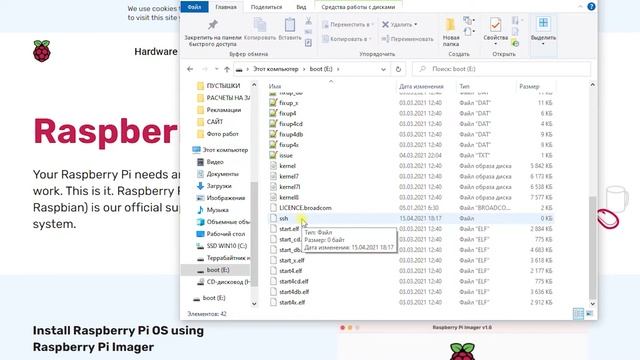Click Этот компьютер in the address bar
This screenshot has height=360, width=640.
(x=276, y=69)
